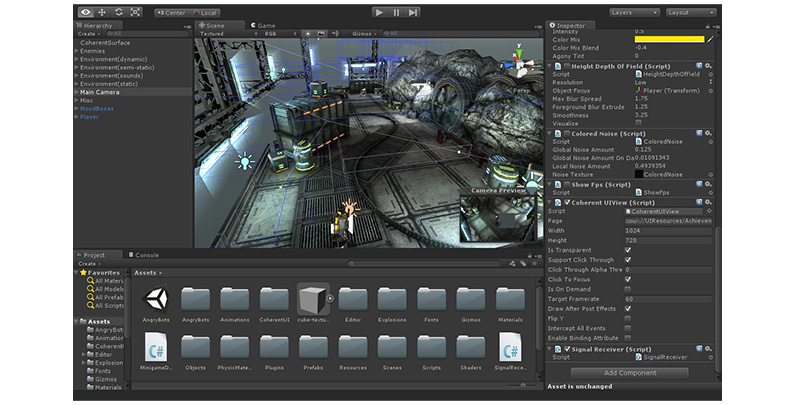The height and width of the screenshot is (405, 794).
Task: Click the Add Component button
Action: click(630, 373)
